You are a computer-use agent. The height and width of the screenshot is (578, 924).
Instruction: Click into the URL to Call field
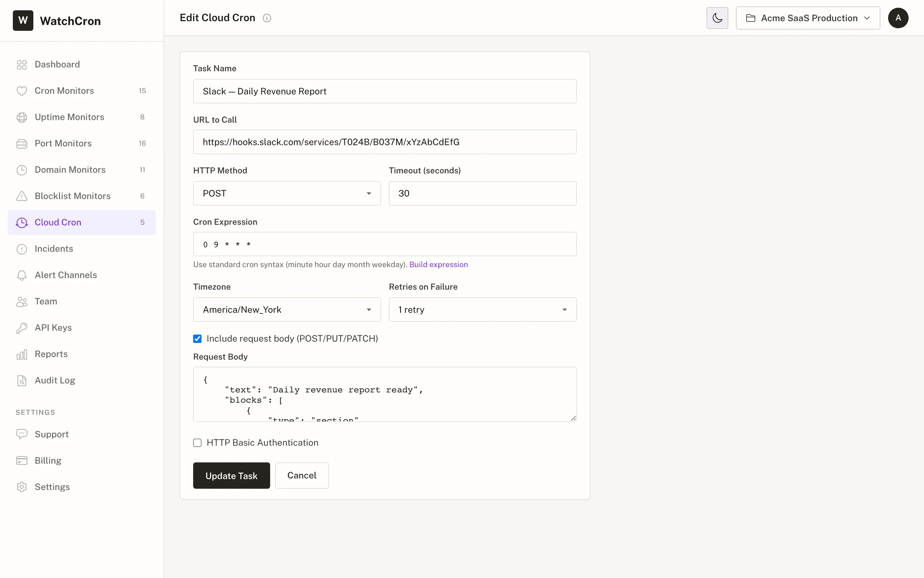(x=385, y=142)
